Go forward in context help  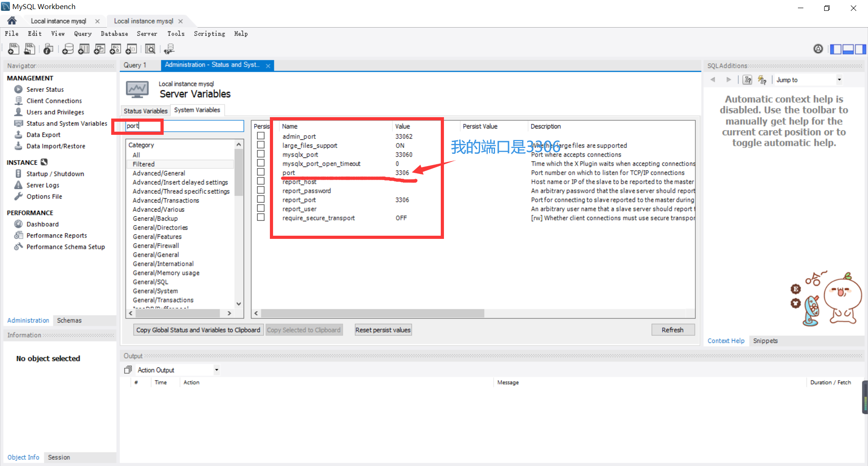728,80
